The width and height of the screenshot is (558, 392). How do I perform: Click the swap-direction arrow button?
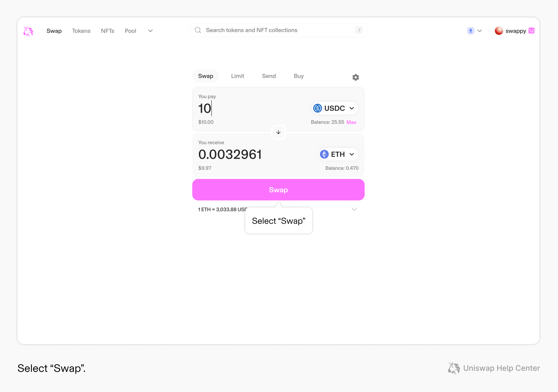pyautogui.click(x=278, y=132)
